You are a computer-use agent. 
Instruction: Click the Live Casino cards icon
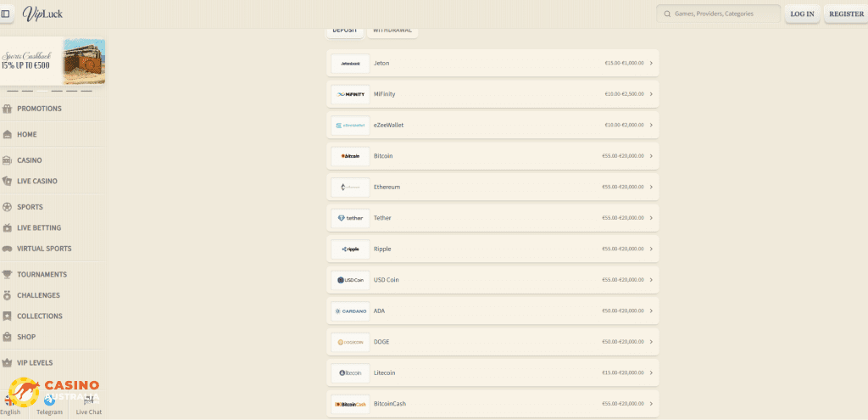coord(7,182)
